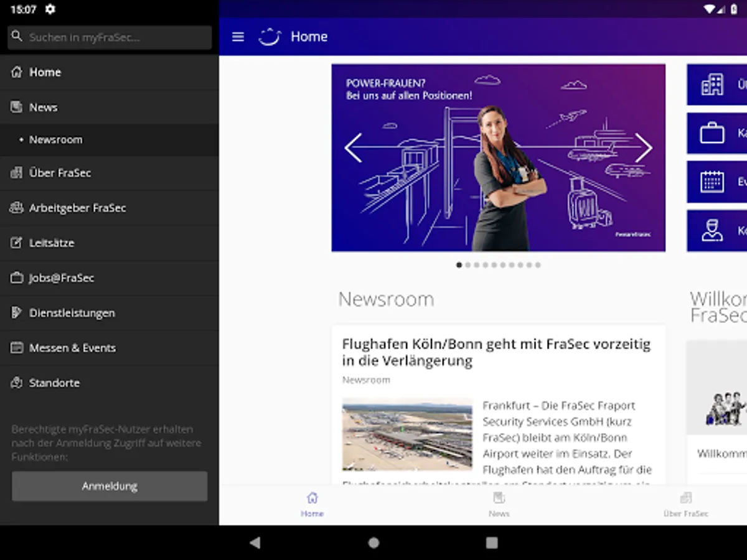Click the Jobs@FraSec briefcase icon in sidebar
747x560 pixels.
pos(17,278)
